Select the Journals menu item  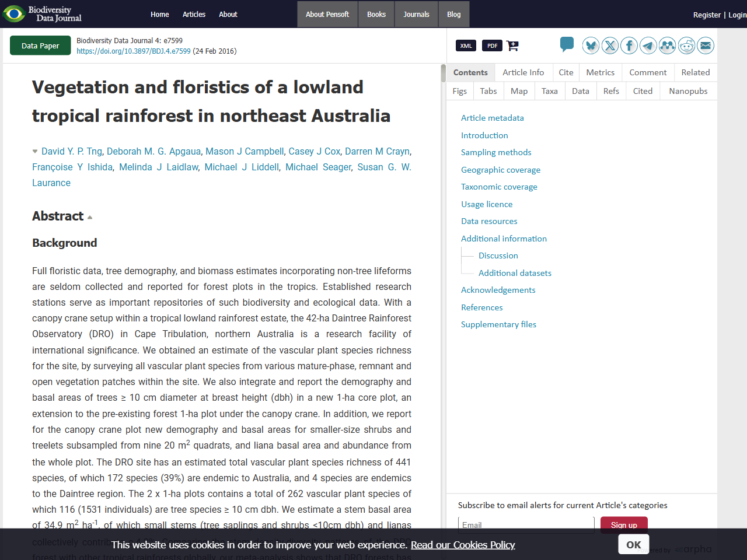coord(416,15)
